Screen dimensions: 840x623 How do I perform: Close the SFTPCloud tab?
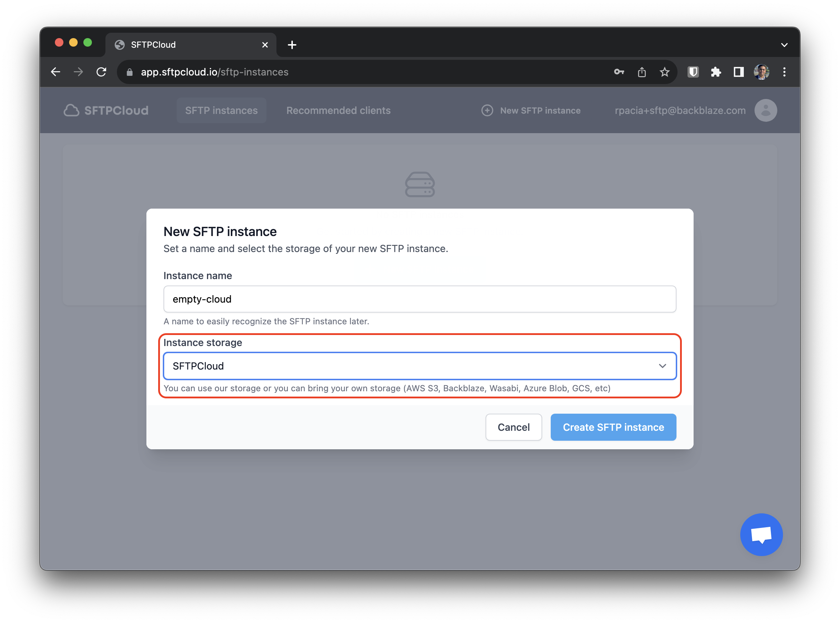coord(265,45)
